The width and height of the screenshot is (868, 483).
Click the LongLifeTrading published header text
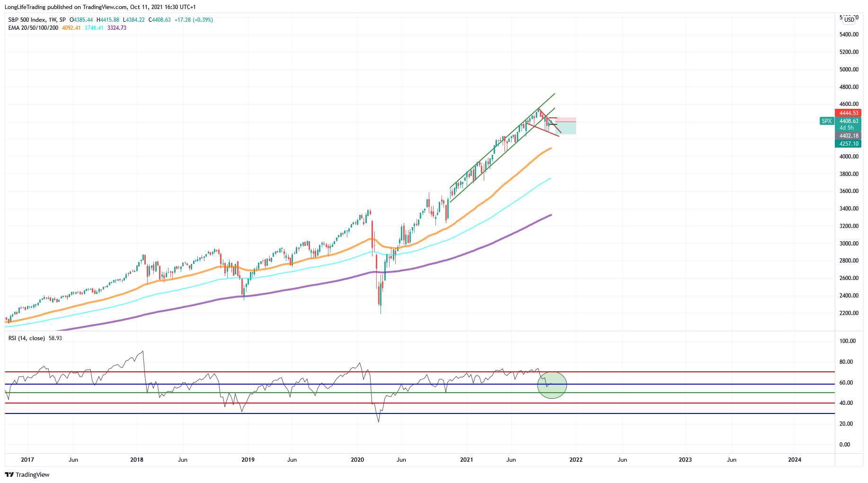point(100,7)
